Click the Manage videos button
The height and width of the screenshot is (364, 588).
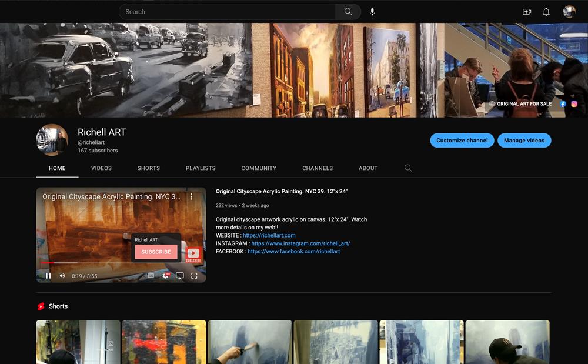click(524, 140)
